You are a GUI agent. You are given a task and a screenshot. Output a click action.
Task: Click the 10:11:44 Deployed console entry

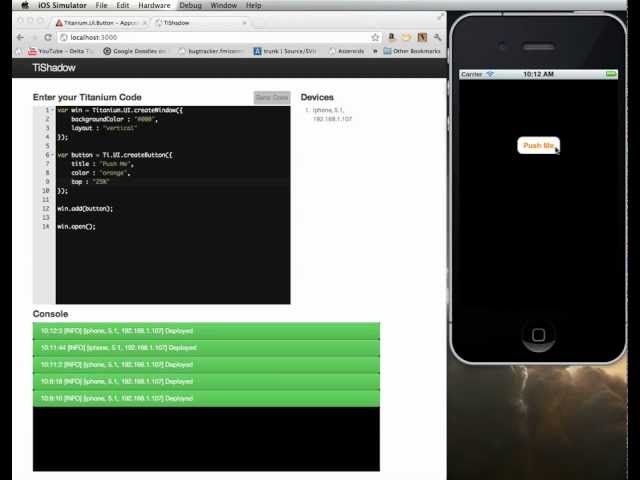(x=206, y=348)
